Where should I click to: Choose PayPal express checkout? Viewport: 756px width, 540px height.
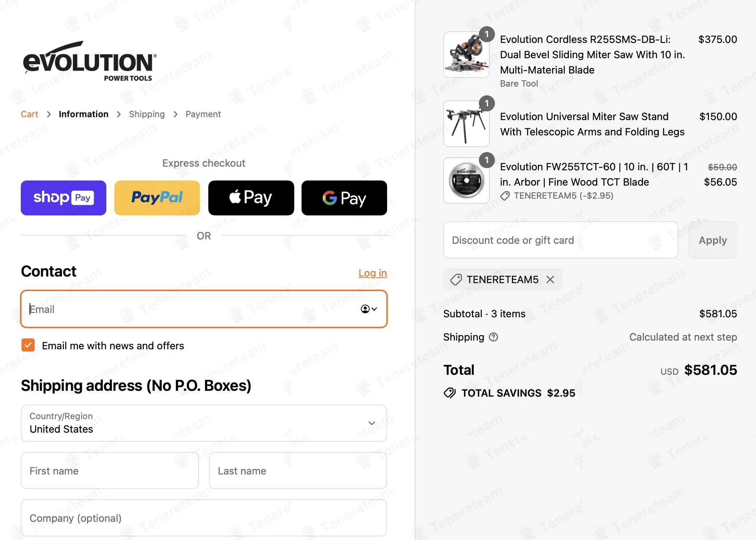coord(157,198)
